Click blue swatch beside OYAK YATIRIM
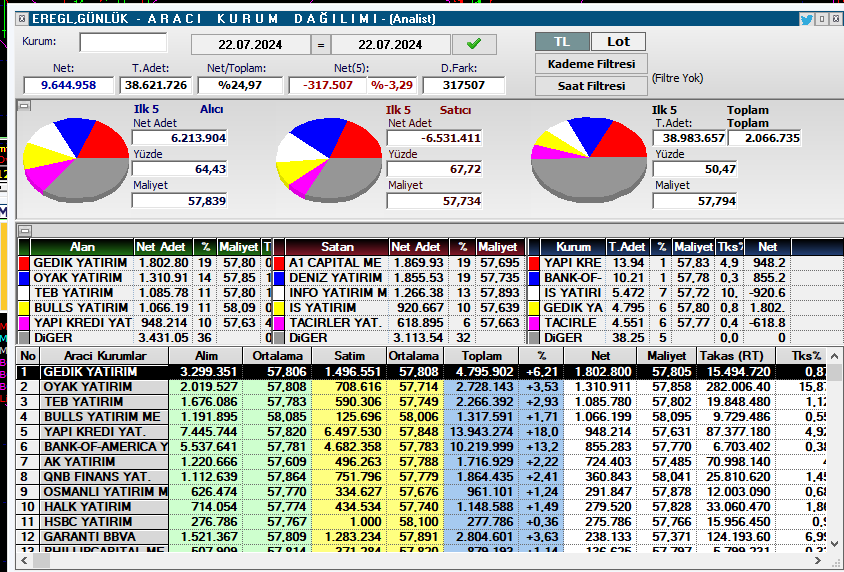Viewport: 844px width, 572px height. coord(24,278)
